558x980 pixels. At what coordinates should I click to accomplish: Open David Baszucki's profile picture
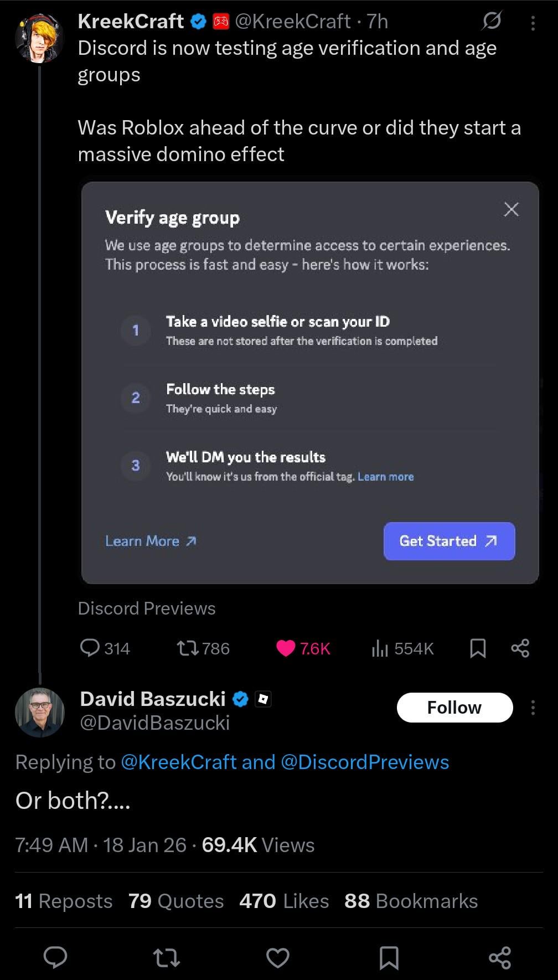coord(40,712)
